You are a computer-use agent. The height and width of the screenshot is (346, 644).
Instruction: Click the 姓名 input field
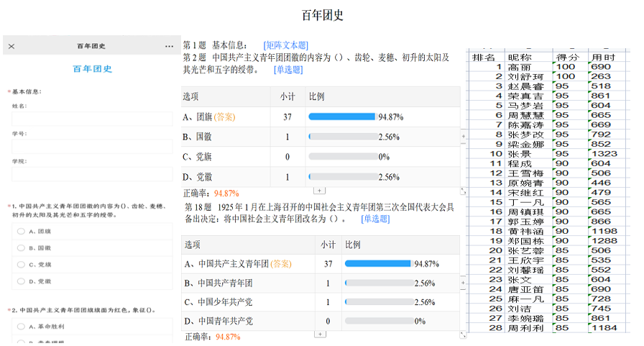92,119
